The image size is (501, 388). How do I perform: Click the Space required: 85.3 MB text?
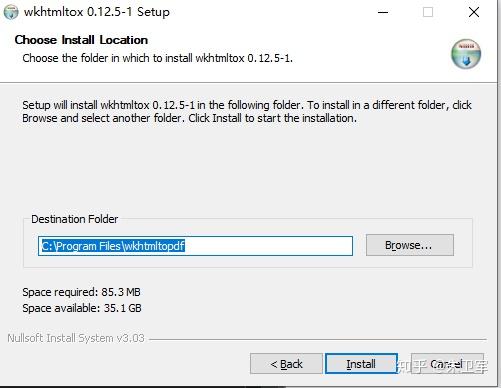(81, 292)
